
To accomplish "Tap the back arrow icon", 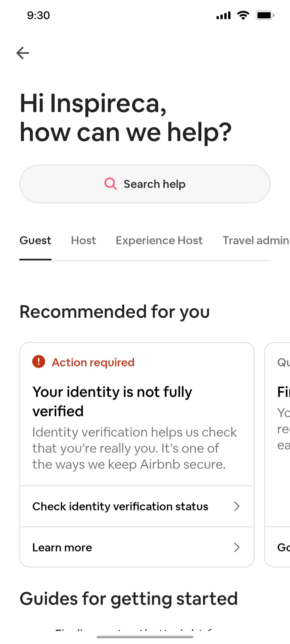I will coord(23,53).
